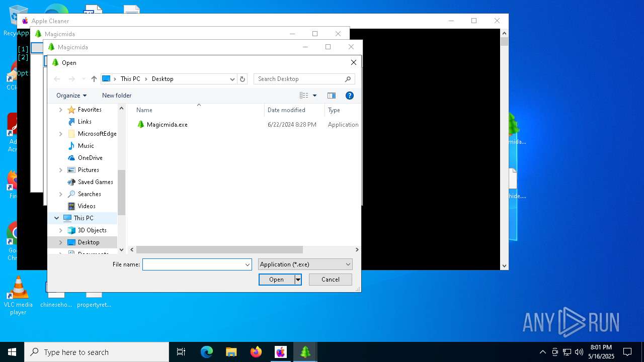Click the Back navigation arrow in Open dialog
The height and width of the screenshot is (362, 644).
57,79
